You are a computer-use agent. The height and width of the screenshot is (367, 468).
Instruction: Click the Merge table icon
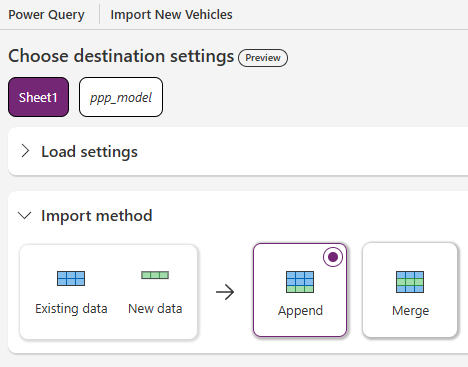[410, 282]
